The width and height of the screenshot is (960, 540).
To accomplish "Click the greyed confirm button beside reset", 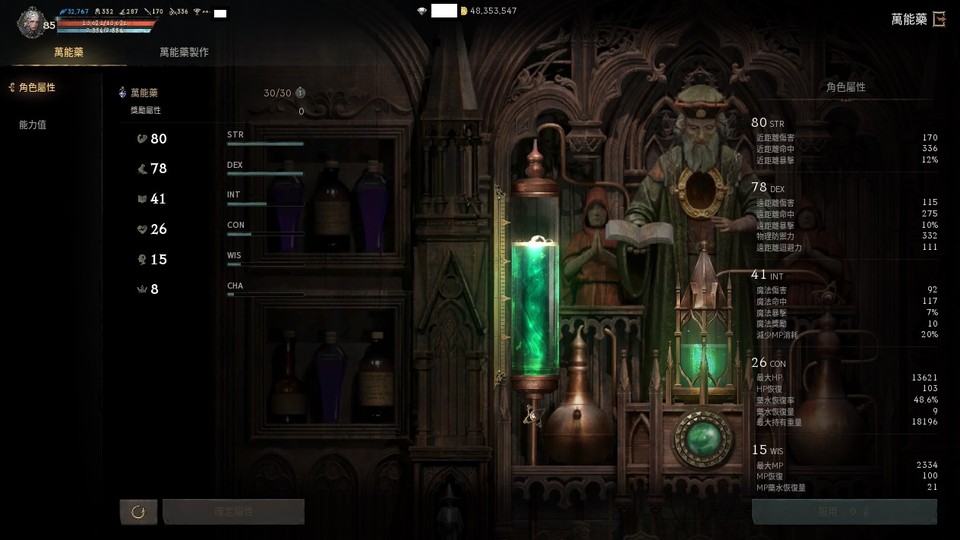I will click(233, 512).
